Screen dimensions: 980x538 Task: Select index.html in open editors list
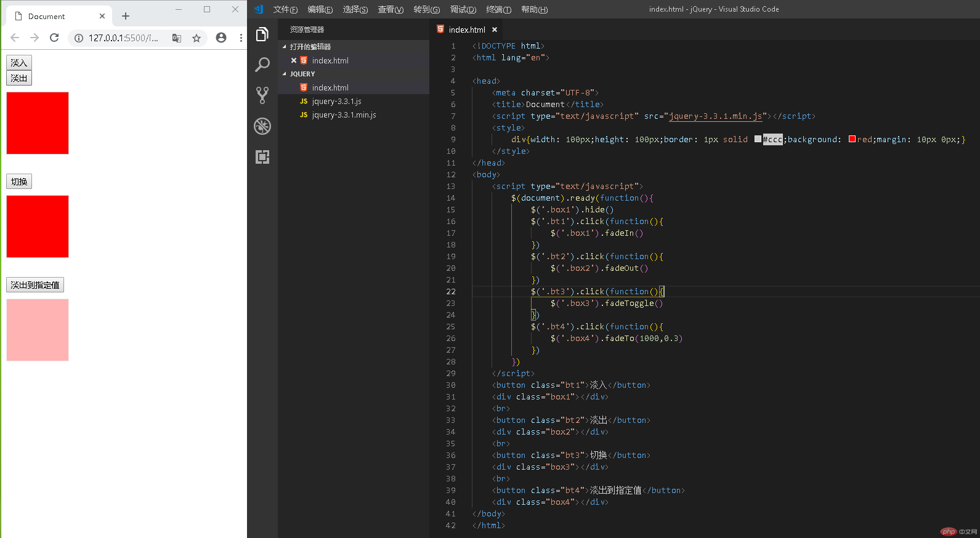(x=354, y=60)
